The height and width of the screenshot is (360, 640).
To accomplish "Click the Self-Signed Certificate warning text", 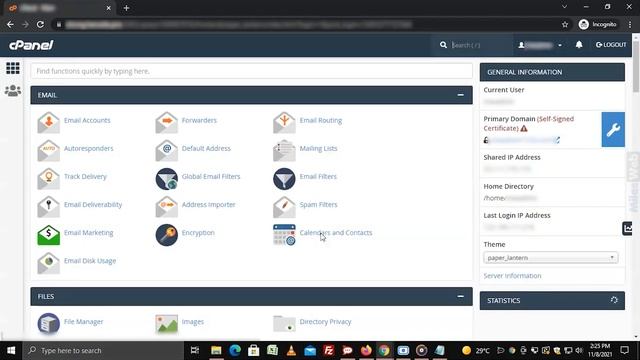I will [x=529, y=123].
